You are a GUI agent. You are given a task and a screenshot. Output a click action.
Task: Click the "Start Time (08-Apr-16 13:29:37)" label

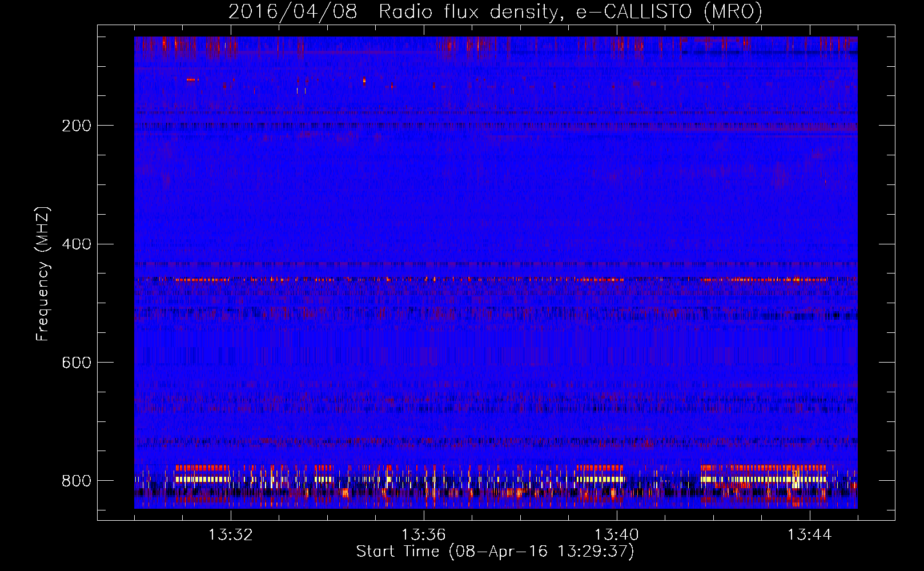coord(495,552)
